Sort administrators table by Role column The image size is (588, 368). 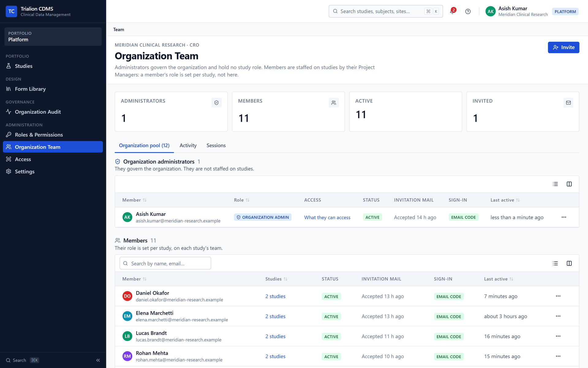242,200
